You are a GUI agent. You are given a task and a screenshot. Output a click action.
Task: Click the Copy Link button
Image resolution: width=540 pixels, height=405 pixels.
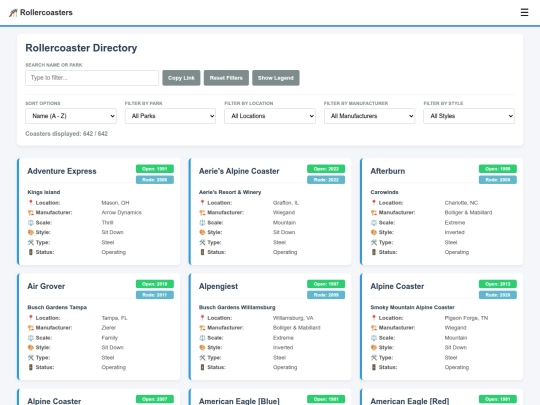(181, 78)
